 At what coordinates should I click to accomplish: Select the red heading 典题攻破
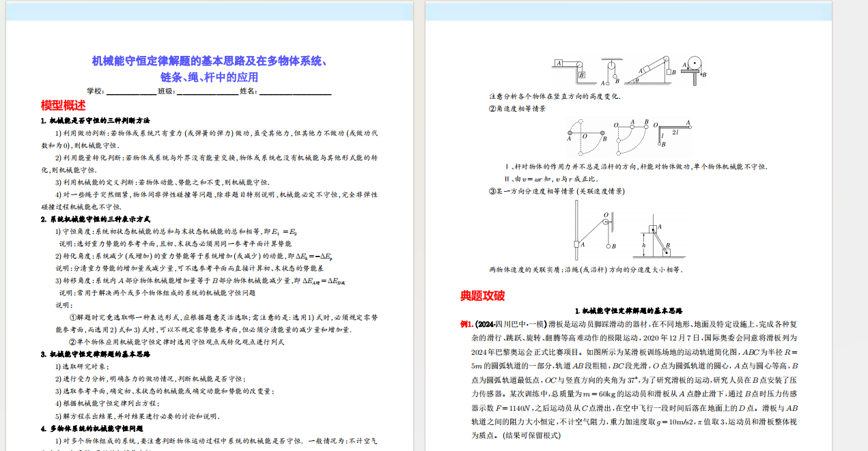coord(483,295)
